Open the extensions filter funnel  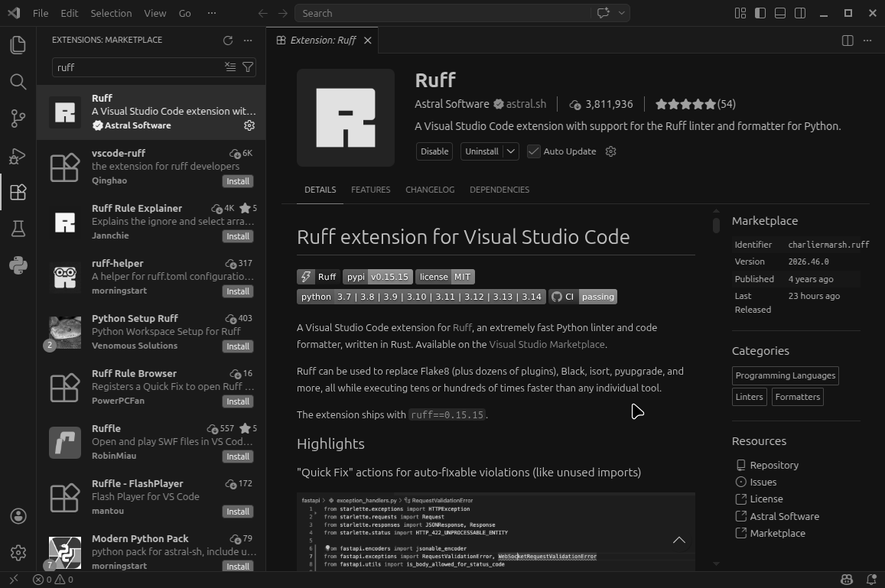pos(248,67)
